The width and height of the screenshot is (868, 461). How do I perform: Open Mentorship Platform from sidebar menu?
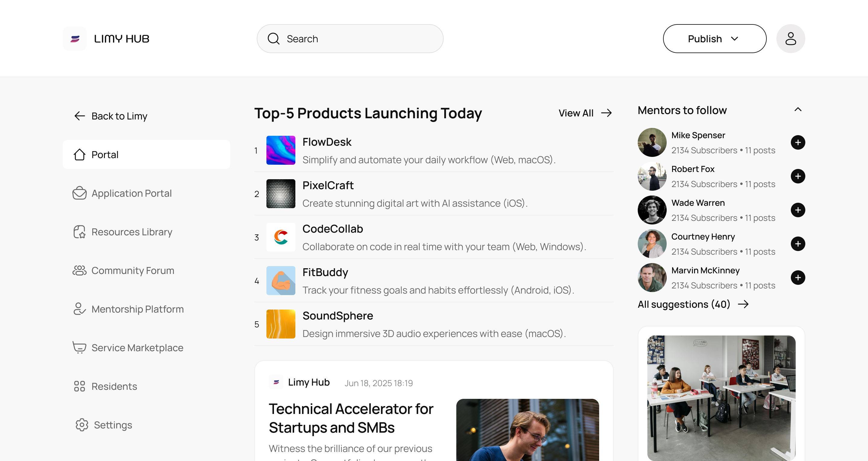(137, 309)
